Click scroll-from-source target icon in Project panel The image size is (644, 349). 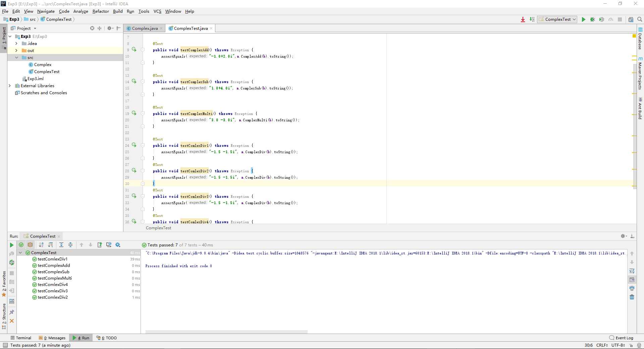click(x=92, y=28)
